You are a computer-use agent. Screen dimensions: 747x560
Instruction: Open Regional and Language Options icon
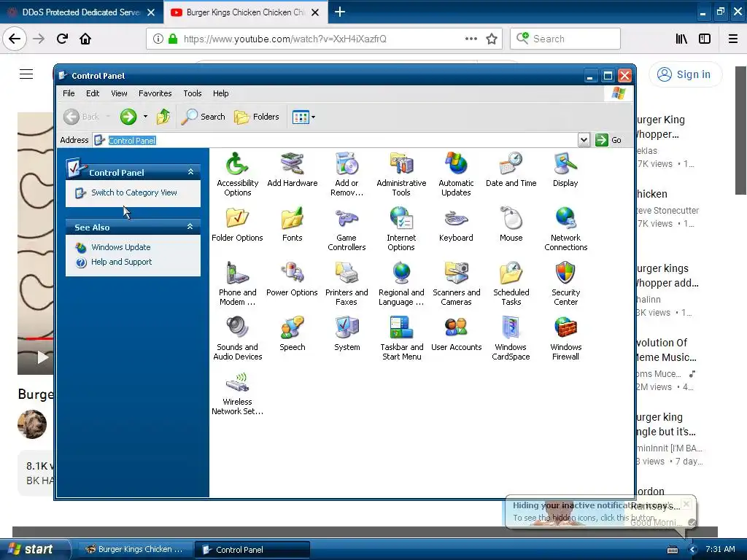coord(401,284)
